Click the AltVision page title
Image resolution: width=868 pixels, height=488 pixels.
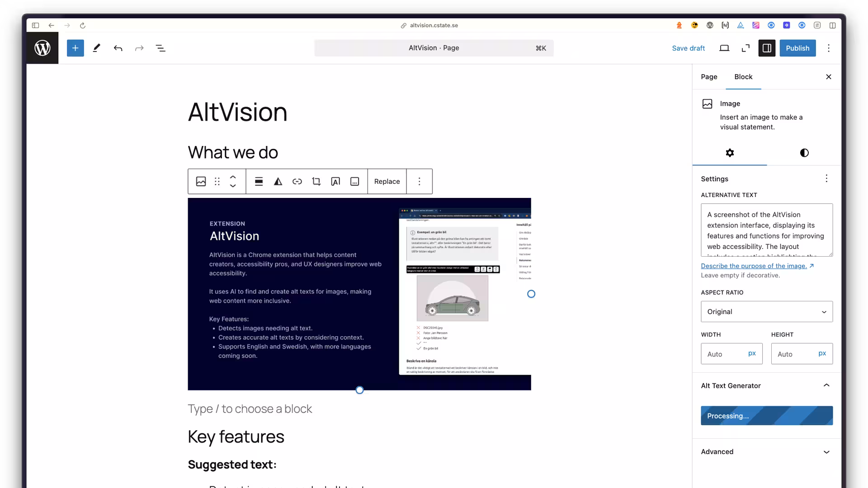pyautogui.click(x=238, y=112)
